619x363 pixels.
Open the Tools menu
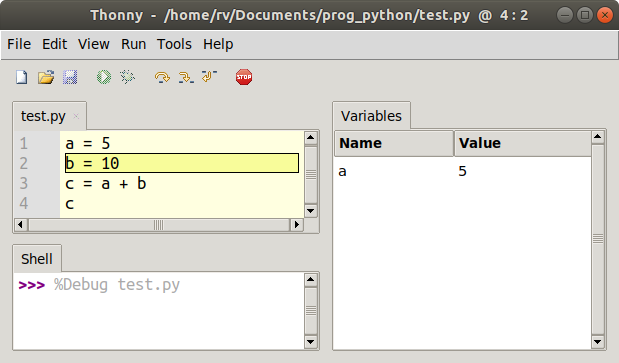(x=174, y=44)
